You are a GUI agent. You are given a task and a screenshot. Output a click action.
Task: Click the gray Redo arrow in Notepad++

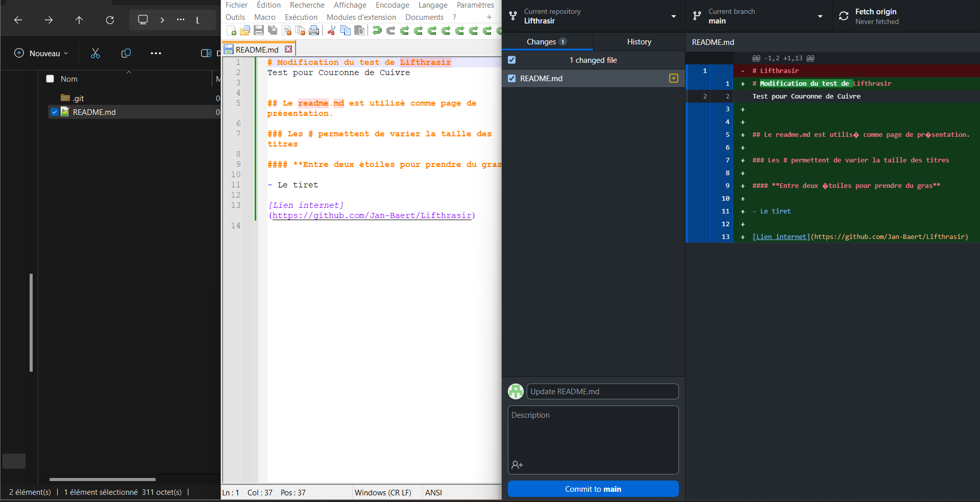pos(390,31)
